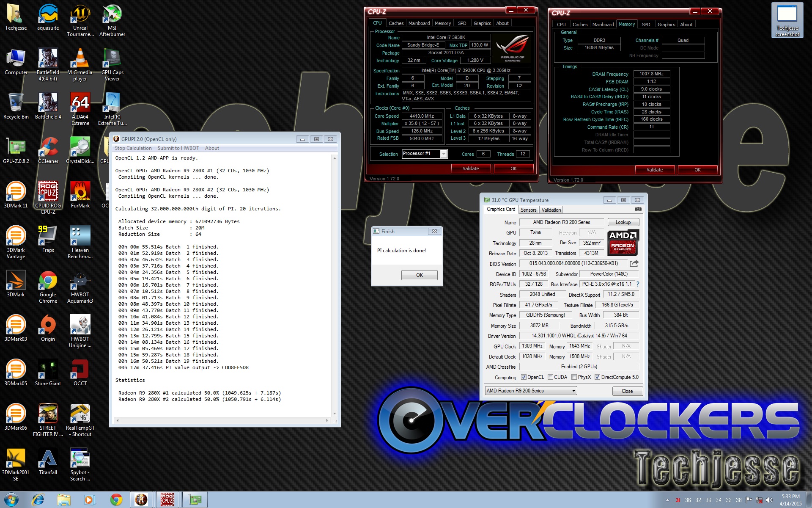The image size is (812, 508).
Task: Open Origin desktop icon
Action: [x=48, y=329]
